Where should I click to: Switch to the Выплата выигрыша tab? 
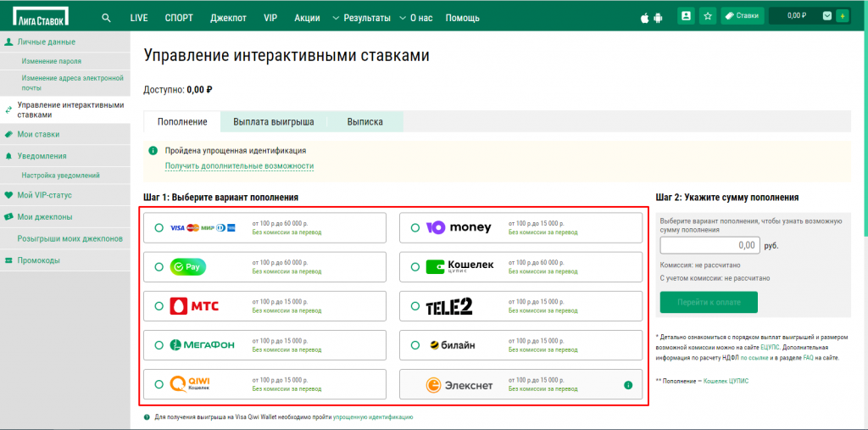[273, 122]
